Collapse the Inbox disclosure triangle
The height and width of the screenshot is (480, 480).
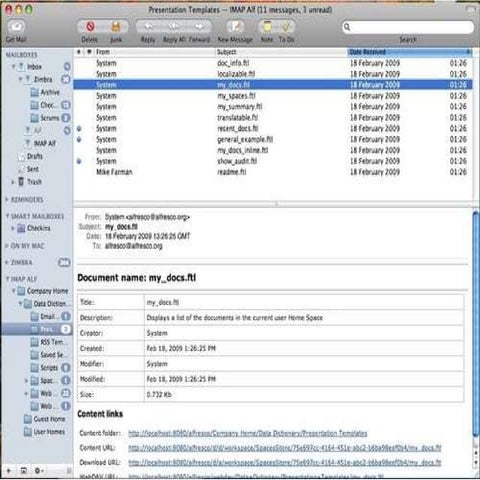click(14, 67)
